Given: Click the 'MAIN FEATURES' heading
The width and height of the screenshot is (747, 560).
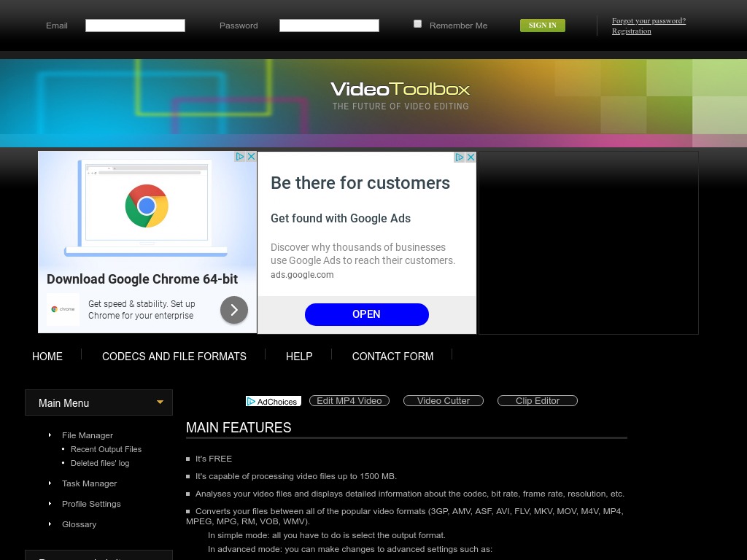Looking at the screenshot, I should [239, 427].
